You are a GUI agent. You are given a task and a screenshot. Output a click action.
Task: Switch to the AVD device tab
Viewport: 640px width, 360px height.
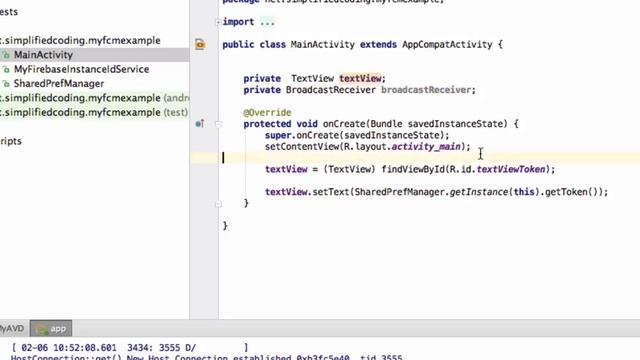(x=12, y=328)
